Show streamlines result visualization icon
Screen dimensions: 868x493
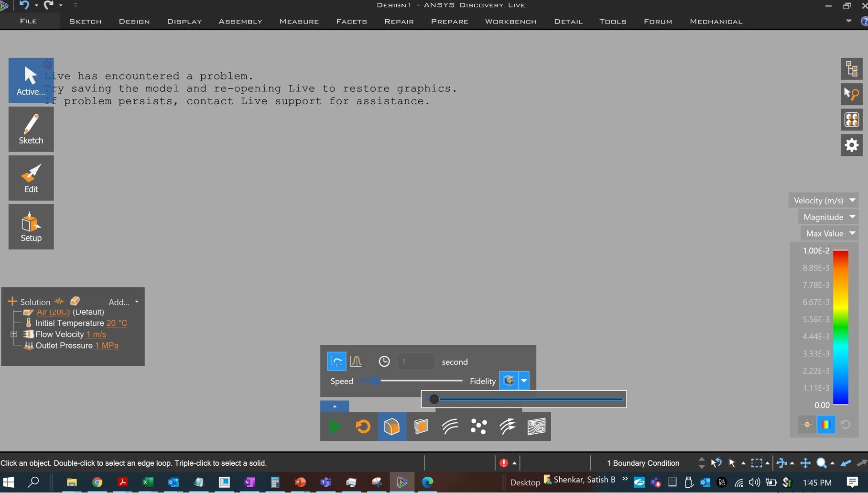coord(450,427)
